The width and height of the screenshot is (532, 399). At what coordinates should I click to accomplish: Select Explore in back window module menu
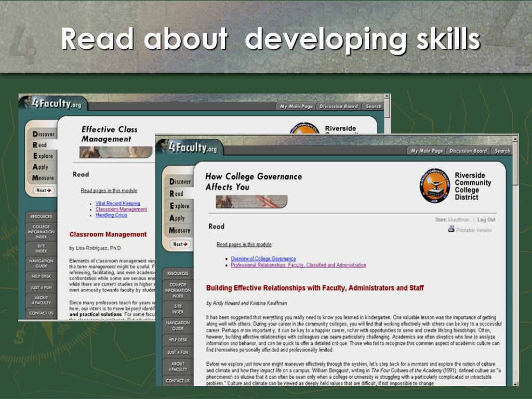[x=43, y=156]
